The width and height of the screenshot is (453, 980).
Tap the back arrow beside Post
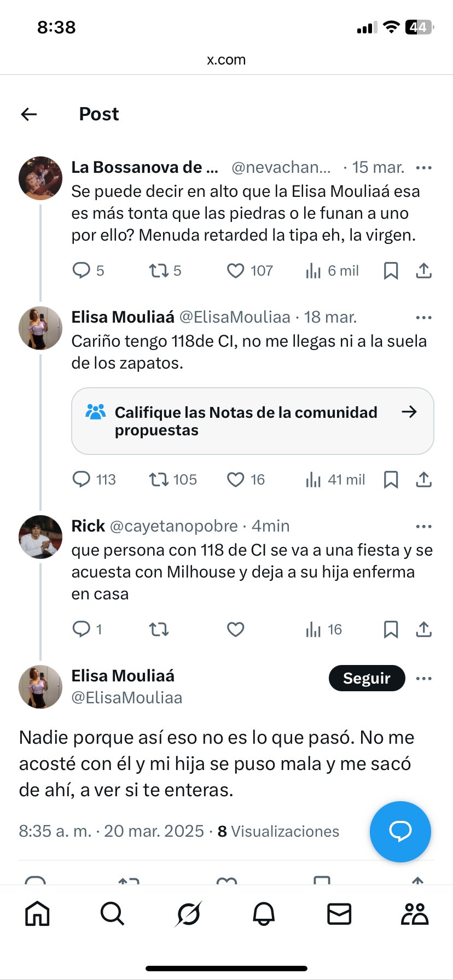(x=28, y=114)
